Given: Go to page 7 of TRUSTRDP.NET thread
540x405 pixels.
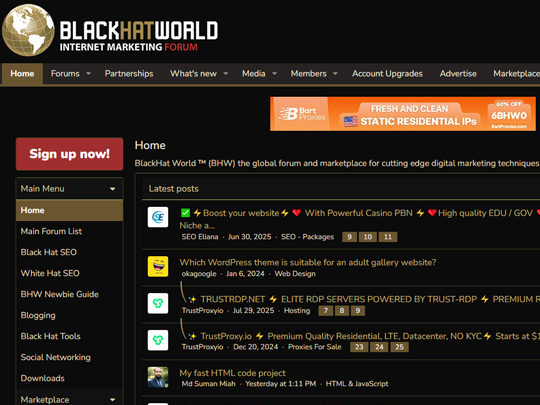Looking at the screenshot, I should pos(325,311).
